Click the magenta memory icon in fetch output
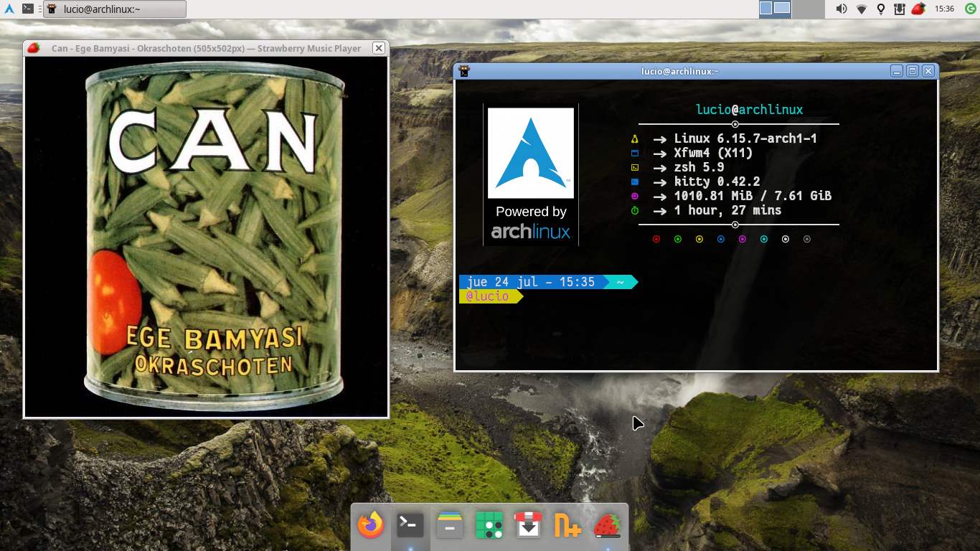This screenshot has width=980, height=551. click(635, 197)
